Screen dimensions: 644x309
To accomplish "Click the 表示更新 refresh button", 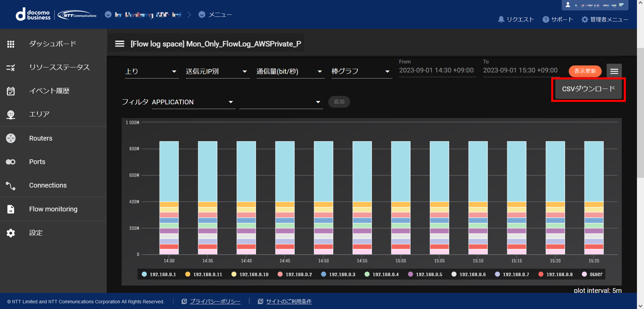I will pyautogui.click(x=585, y=71).
